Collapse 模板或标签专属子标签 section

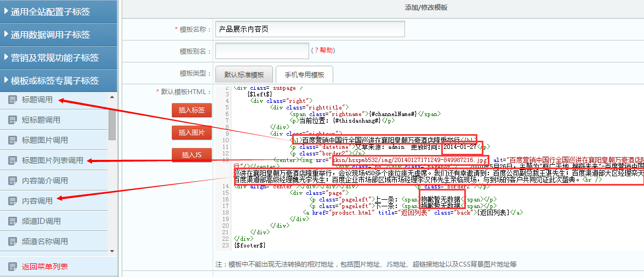pyautogui.click(x=59, y=80)
